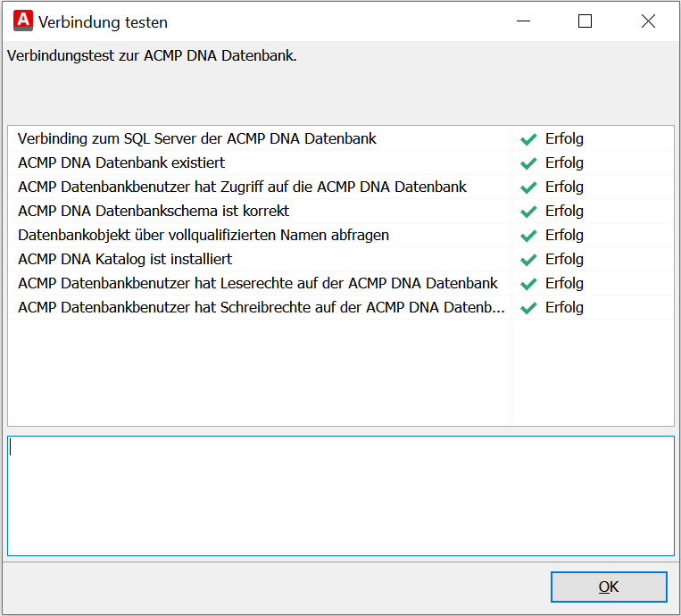Screen dimensions: 681x616
Task: Click the red ACMP app icon in title bar
Action: (x=23, y=21)
